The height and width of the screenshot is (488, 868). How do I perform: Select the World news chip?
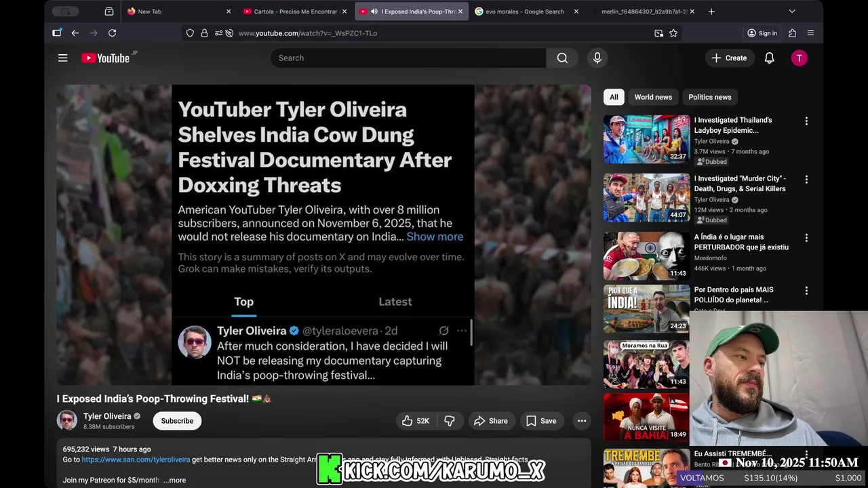653,97
